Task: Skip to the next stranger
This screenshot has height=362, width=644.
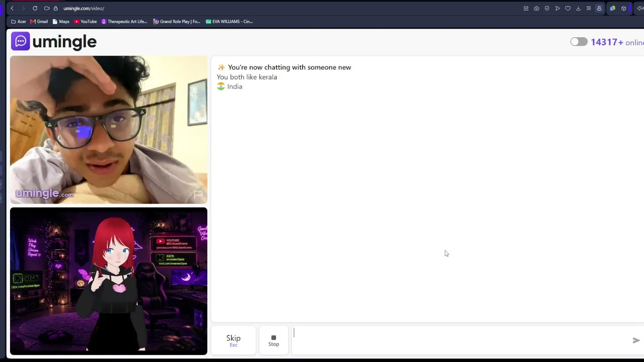Action: [233, 340]
